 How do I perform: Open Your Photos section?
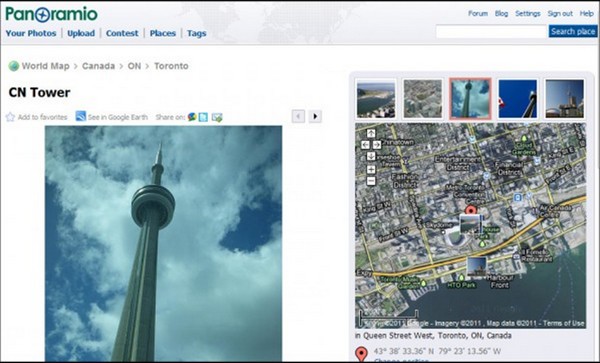(31, 33)
